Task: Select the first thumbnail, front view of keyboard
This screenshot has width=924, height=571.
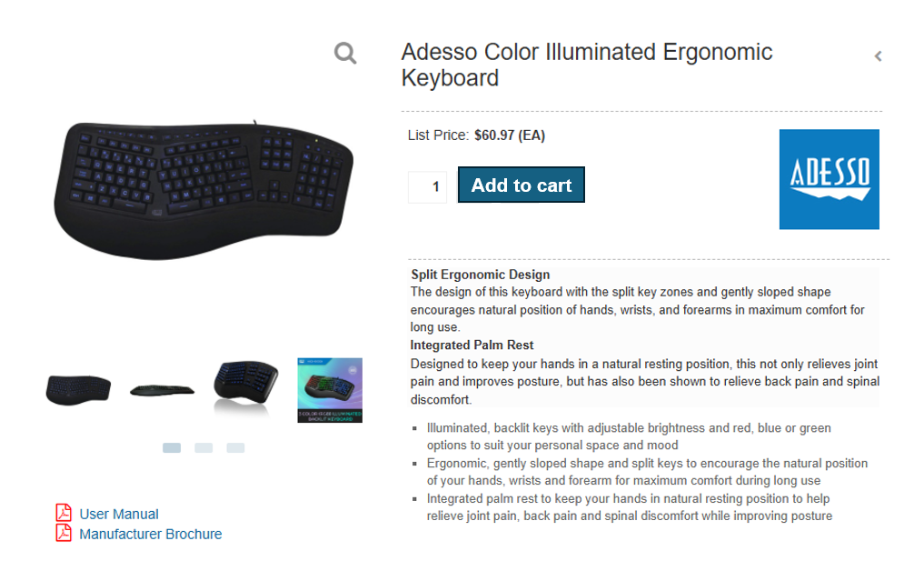Action: tap(78, 389)
